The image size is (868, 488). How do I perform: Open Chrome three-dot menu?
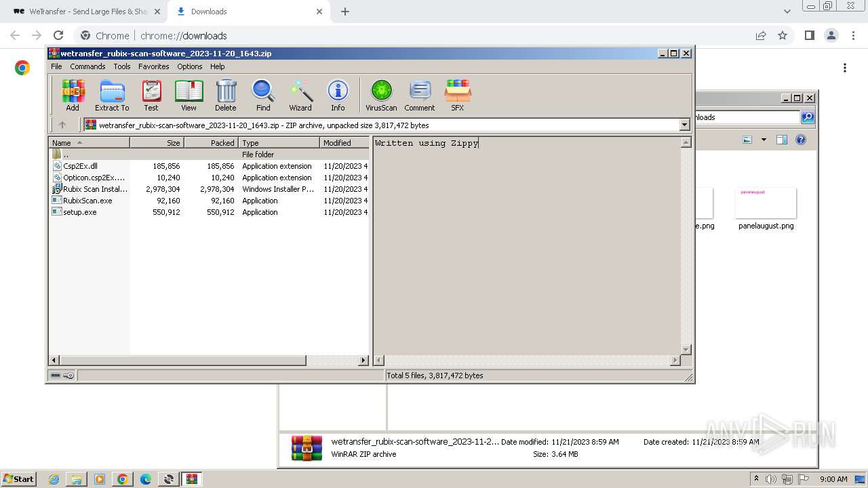click(x=852, y=36)
